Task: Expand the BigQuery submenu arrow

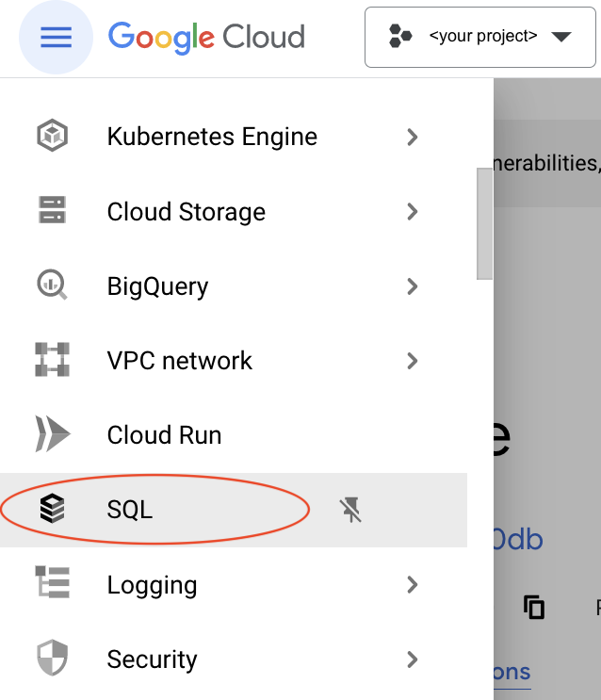Action: [x=412, y=285]
